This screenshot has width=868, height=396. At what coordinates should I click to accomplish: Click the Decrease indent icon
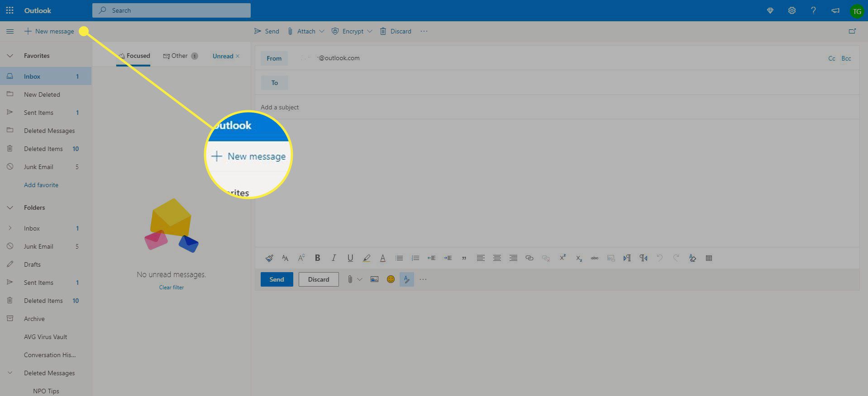[x=432, y=258]
